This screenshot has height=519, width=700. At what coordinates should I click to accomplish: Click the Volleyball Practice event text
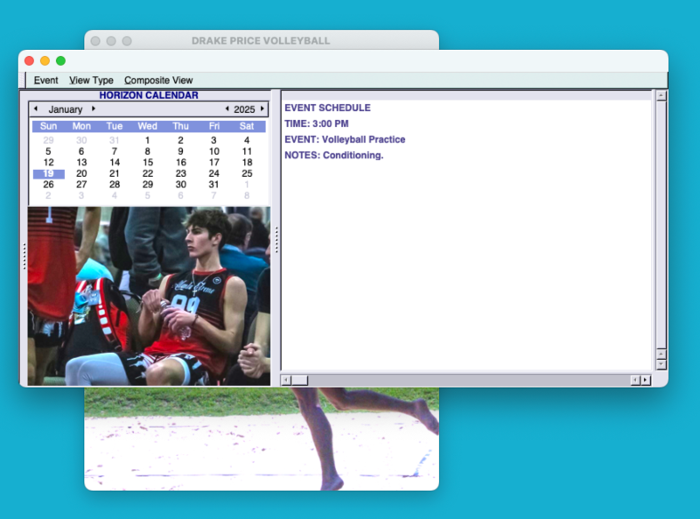(345, 139)
